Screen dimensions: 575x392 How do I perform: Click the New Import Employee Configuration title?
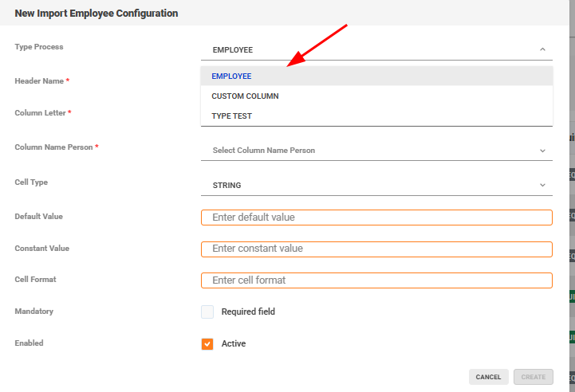point(96,14)
